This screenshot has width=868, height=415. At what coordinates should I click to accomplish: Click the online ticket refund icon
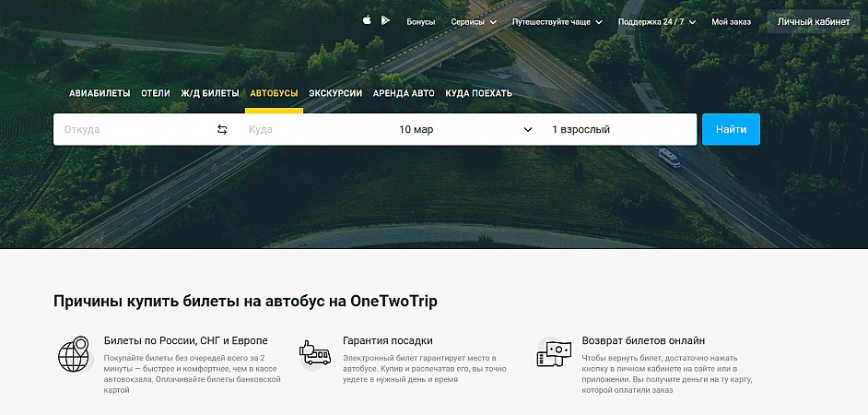pos(554,353)
